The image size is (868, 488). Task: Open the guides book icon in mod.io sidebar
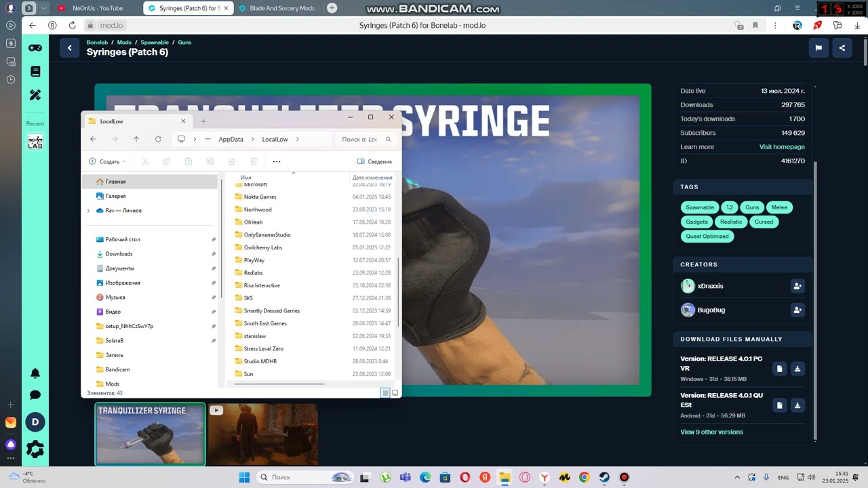point(35,71)
